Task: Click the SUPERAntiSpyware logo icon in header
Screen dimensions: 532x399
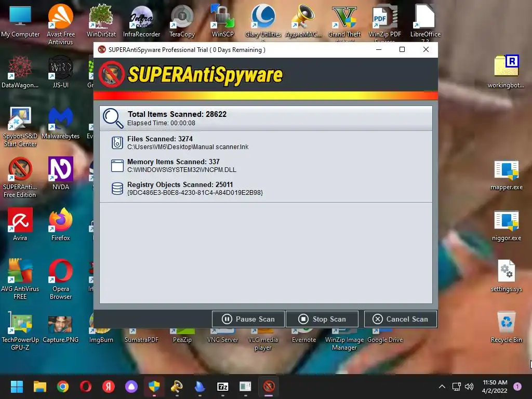Action: coord(112,74)
